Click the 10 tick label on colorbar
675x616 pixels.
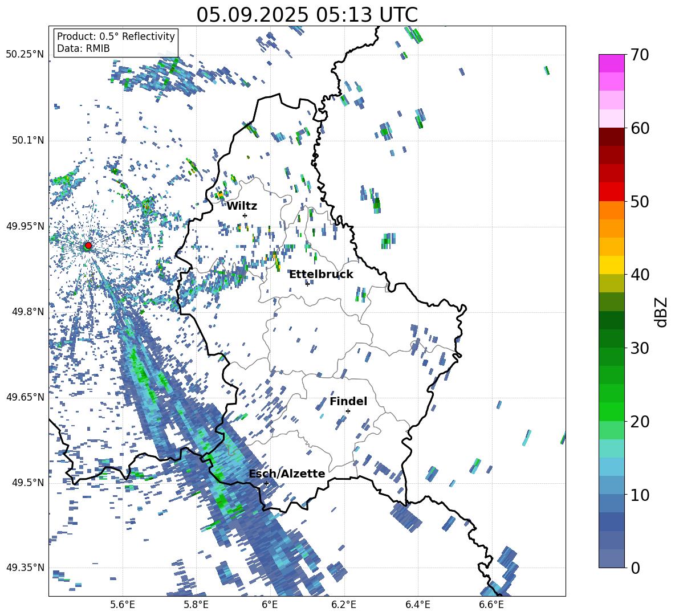pyautogui.click(x=640, y=495)
